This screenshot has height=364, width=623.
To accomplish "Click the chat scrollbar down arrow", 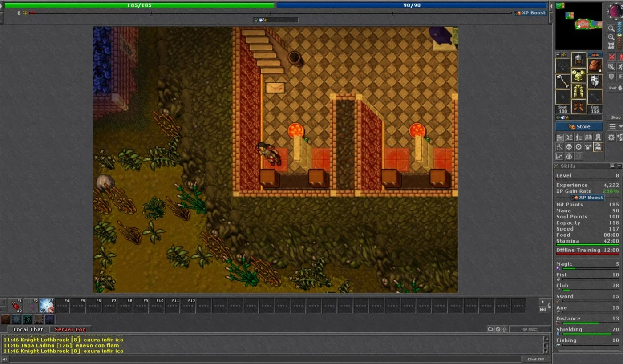I will click(546, 351).
